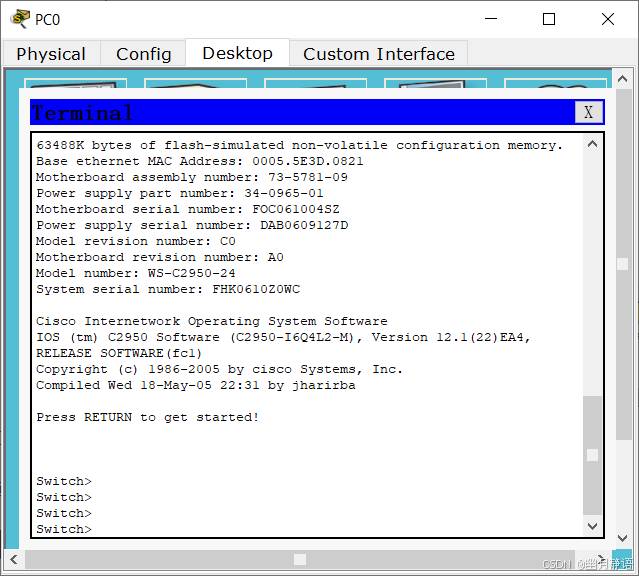Click terminal scrollbar down arrow
The width and height of the screenshot is (639, 576).
coord(593,526)
